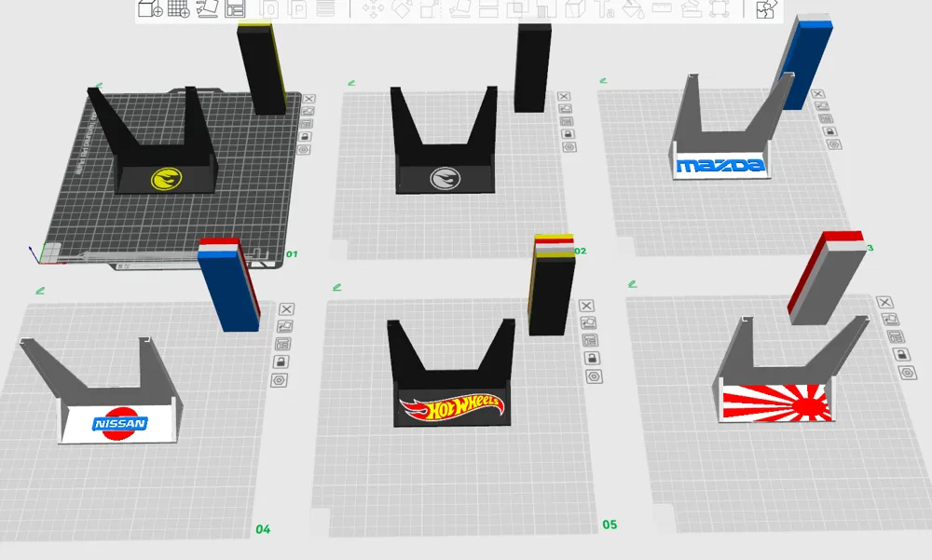The height and width of the screenshot is (560, 932).
Task: Open the variable layer height tool
Action: (327, 9)
